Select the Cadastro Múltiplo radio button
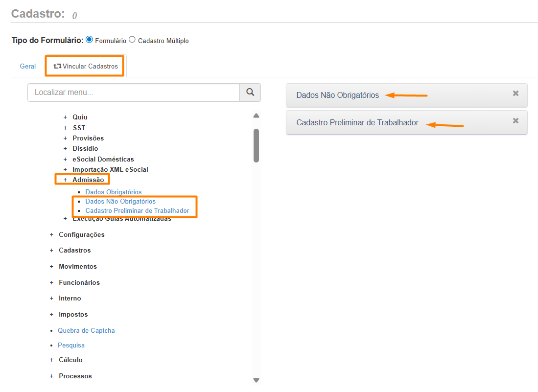 pyautogui.click(x=132, y=40)
